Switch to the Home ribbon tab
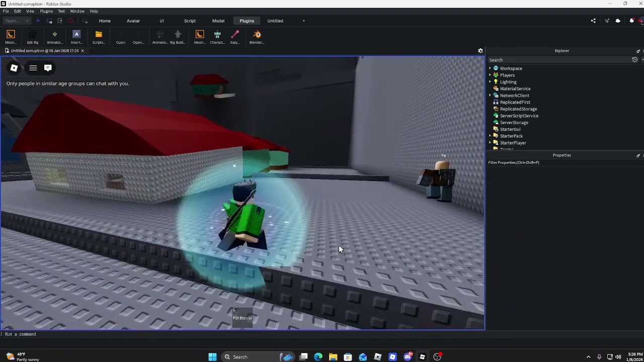 pyautogui.click(x=105, y=21)
